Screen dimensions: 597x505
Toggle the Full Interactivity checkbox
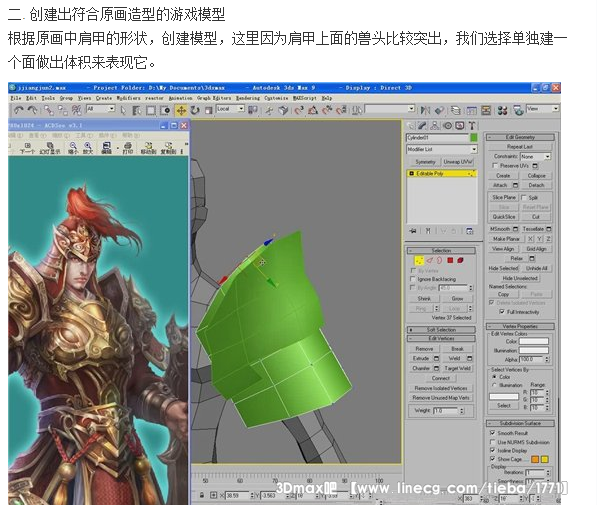click(502, 312)
